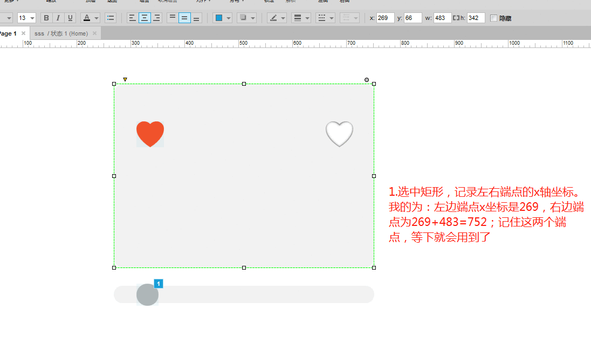Viewport: 591px width, 364px height.
Task: Click the corner radius circle handle
Action: click(x=366, y=79)
